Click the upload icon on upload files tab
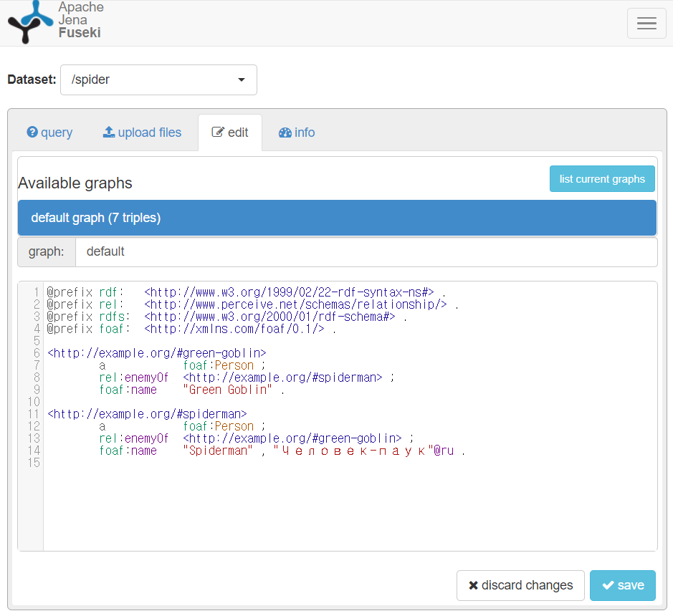The width and height of the screenshot is (673, 616). [x=109, y=132]
